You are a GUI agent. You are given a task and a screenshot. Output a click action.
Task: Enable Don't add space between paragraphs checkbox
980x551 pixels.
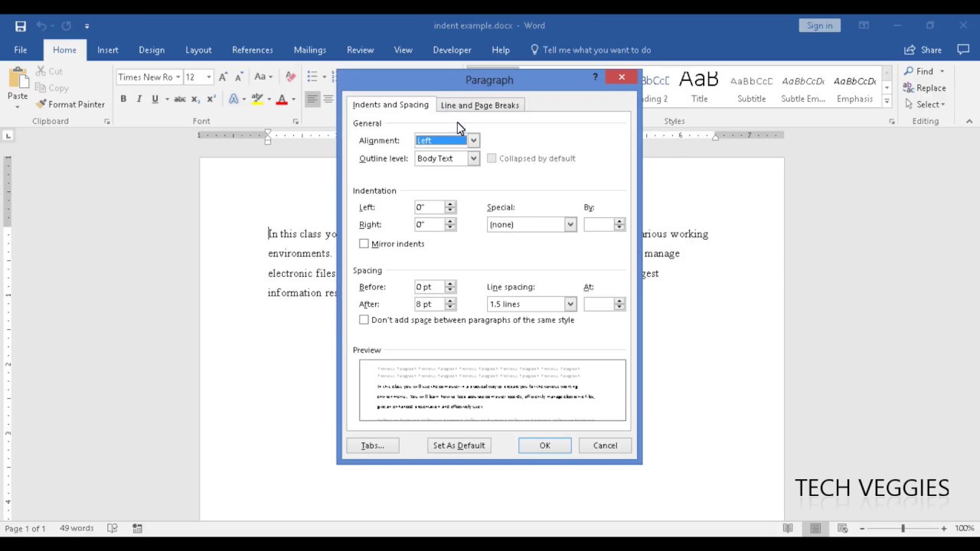tap(364, 320)
